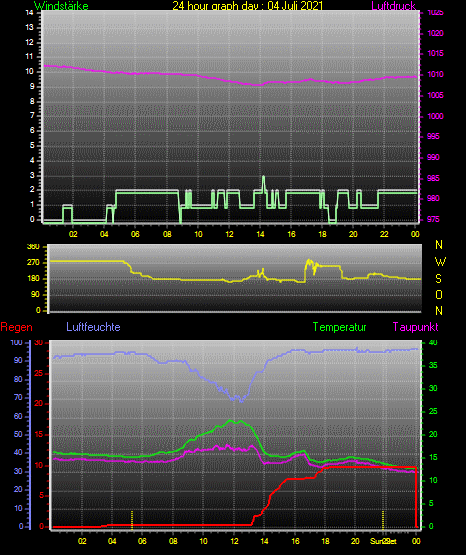
Task: Click the humidity curve minimum near 12 hours
Action: click(242, 401)
